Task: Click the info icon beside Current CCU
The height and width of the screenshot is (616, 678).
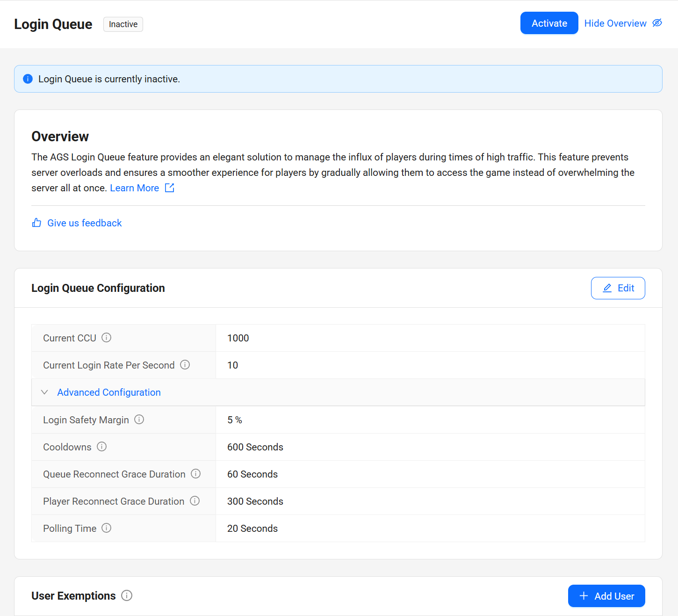Action: pos(107,338)
